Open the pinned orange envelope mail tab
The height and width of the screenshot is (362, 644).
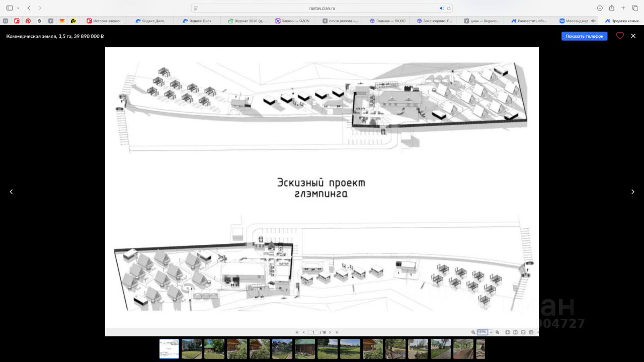[62, 21]
